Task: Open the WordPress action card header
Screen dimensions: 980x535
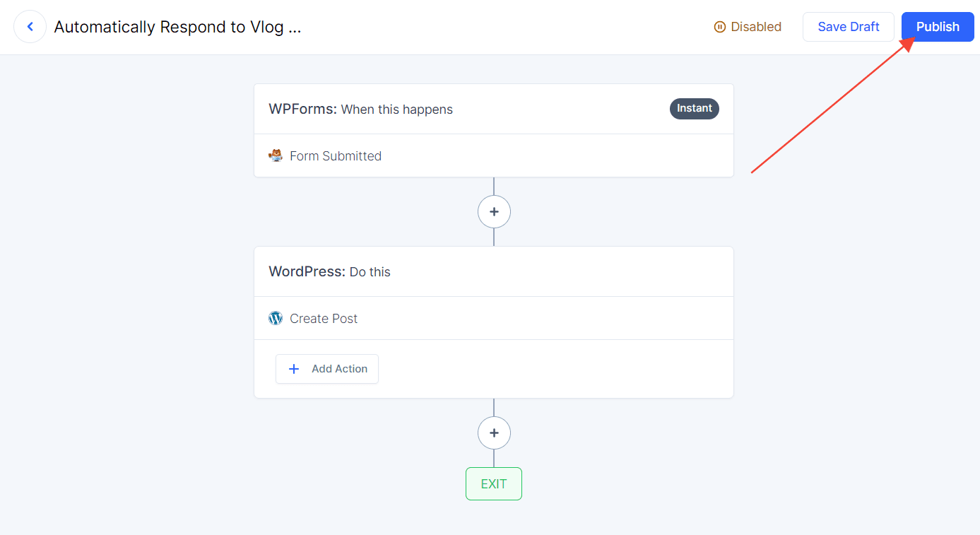Action: [x=494, y=271]
